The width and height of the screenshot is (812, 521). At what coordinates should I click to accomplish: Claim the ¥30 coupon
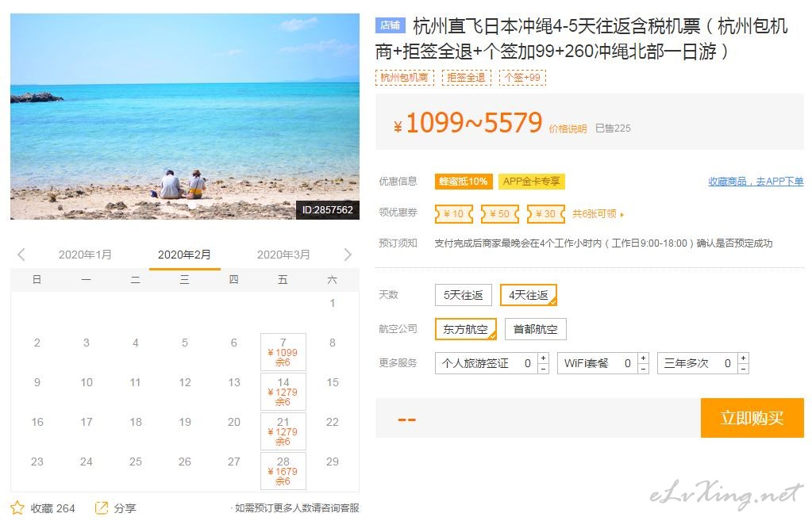[546, 213]
